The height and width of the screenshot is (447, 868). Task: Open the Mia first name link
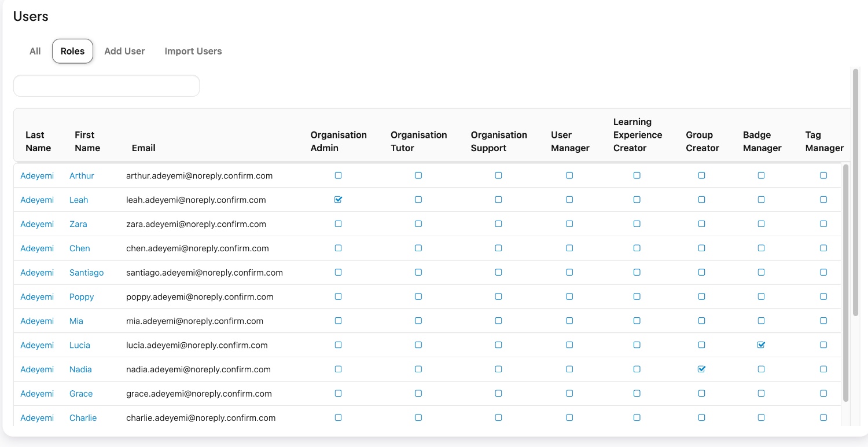coord(76,321)
